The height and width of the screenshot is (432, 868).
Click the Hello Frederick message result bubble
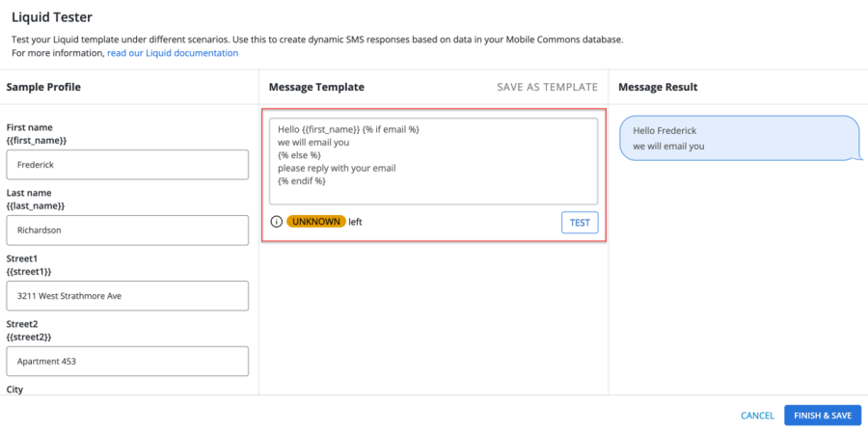(738, 138)
